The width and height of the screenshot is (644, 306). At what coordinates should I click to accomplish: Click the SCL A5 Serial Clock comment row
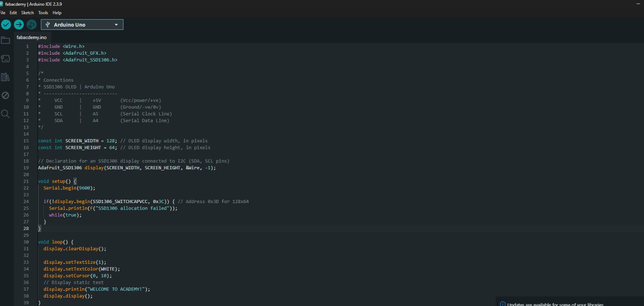click(105, 114)
